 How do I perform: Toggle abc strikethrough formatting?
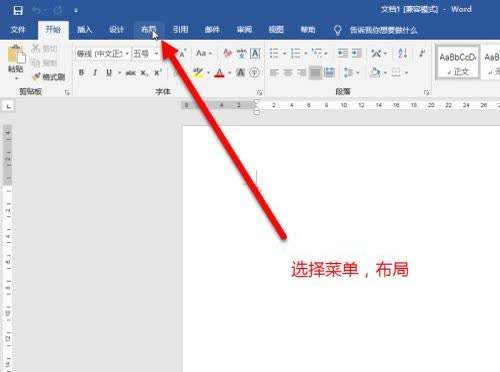click(130, 73)
